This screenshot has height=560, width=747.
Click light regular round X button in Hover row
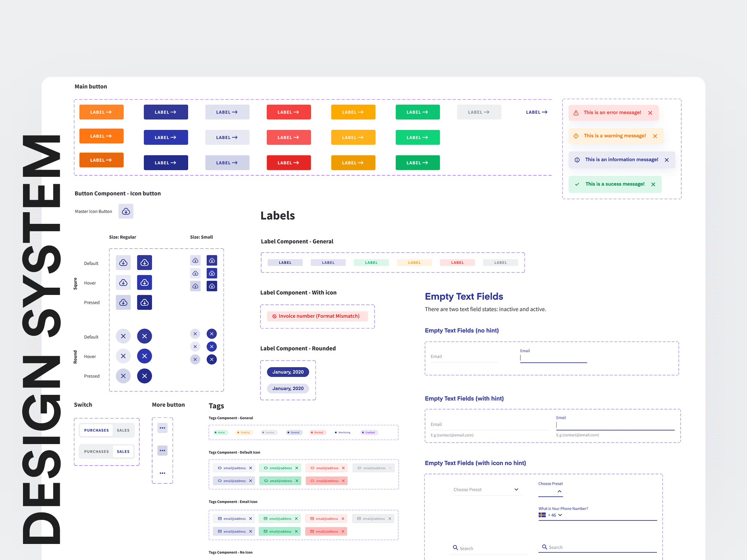coord(123,356)
